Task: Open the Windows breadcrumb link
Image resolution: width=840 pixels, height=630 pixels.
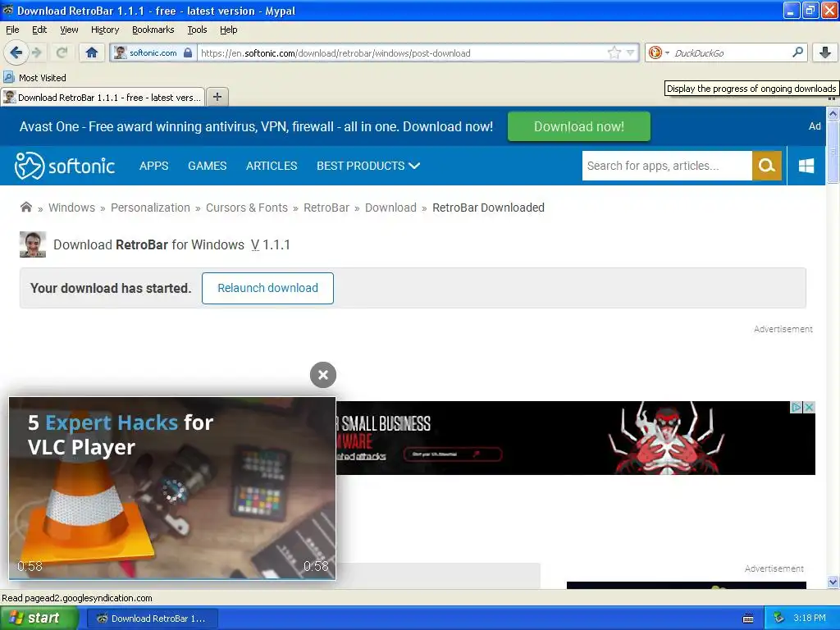Action: 71,208
